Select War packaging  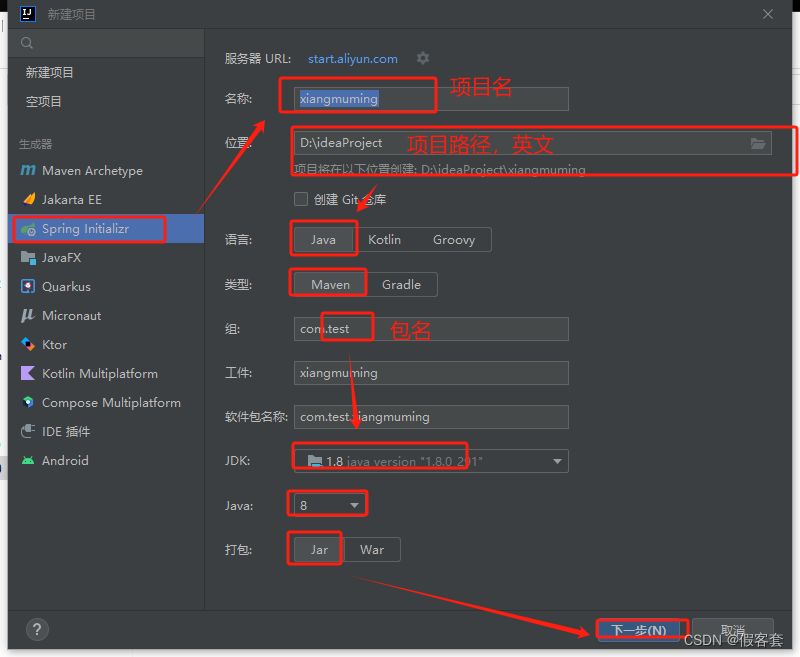coord(372,550)
